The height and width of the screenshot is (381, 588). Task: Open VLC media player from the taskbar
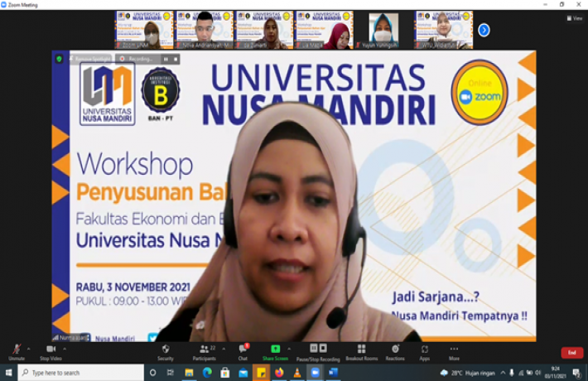tap(297, 373)
